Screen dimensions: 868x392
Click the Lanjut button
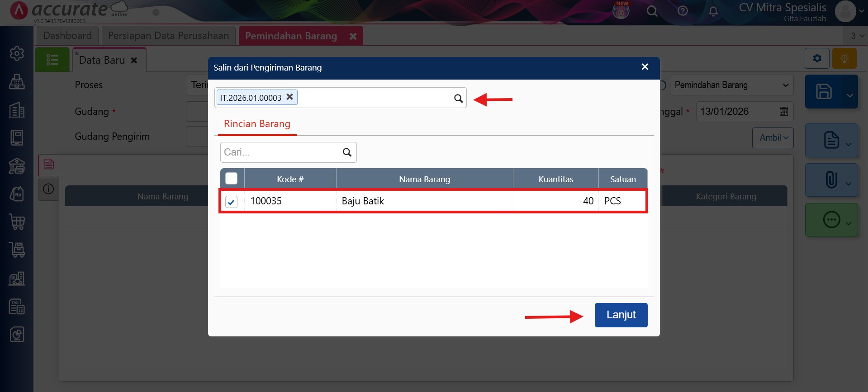point(621,315)
